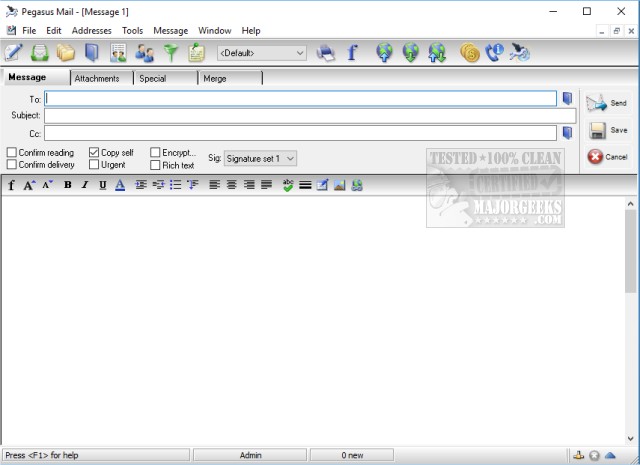Open the local users icon
This screenshot has height=465, width=640.
144,53
